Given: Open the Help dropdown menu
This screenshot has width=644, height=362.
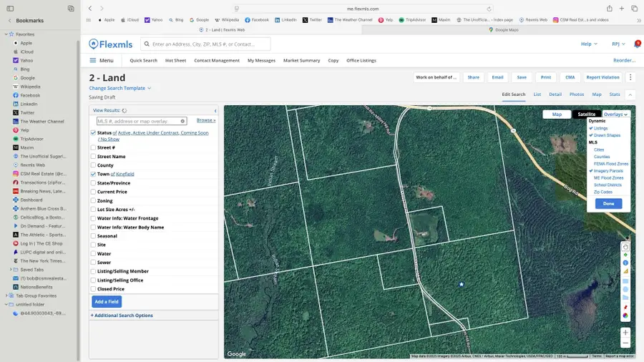Looking at the screenshot, I should (589, 44).
